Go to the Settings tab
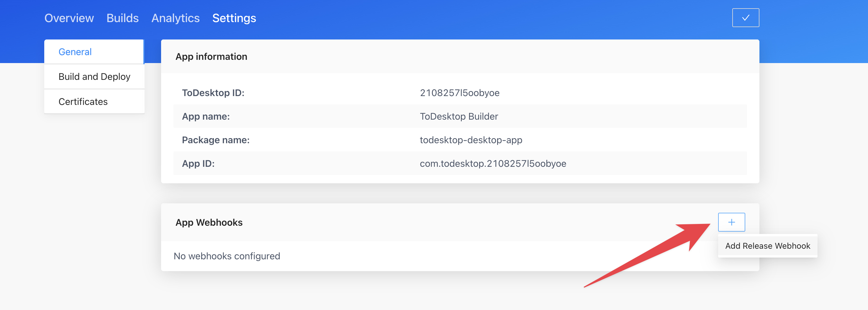Viewport: 868px width, 310px height. click(234, 18)
